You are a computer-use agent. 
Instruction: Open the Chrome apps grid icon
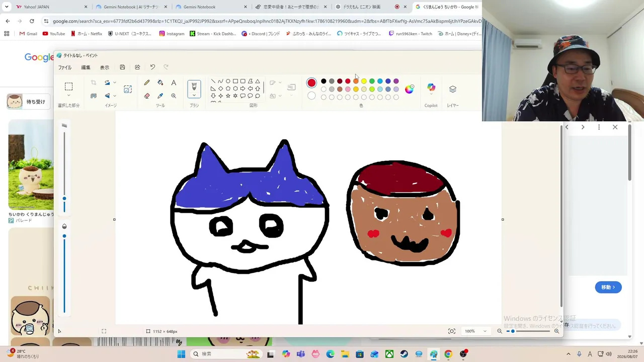(7, 34)
